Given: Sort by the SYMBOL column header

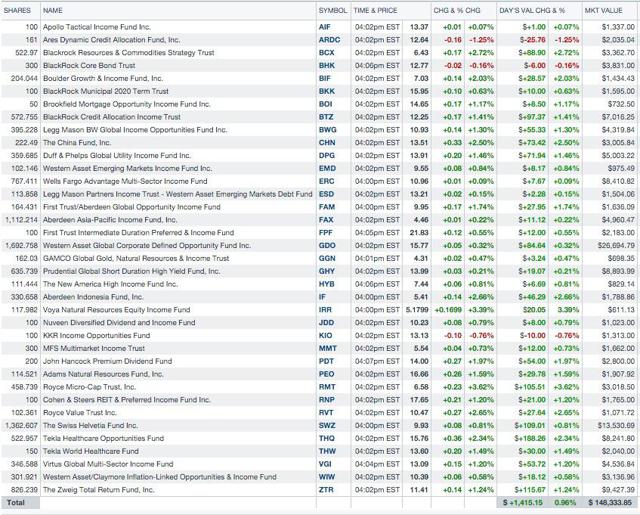Looking at the screenshot, I should click(333, 11).
